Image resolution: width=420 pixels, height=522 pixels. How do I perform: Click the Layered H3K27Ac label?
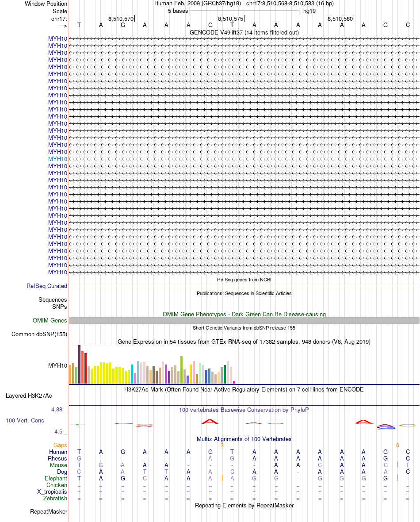tap(29, 396)
